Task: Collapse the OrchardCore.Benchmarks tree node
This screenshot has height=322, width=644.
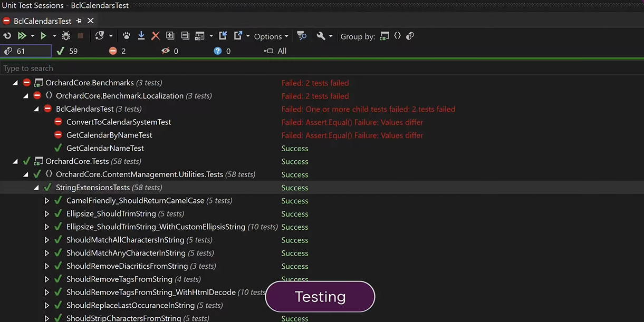Action: [x=15, y=83]
